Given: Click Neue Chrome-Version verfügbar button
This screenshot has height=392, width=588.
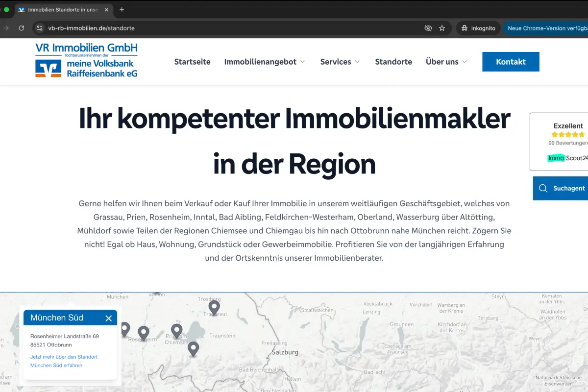Looking at the screenshot, I should (546, 28).
